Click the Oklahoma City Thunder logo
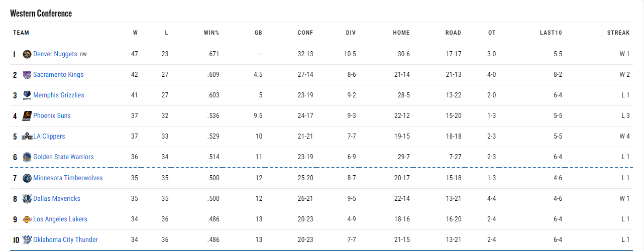 [x=27, y=240]
